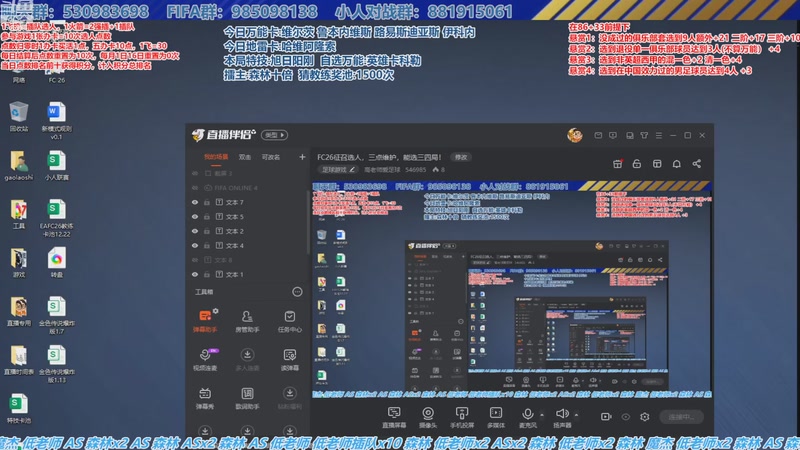Select 文本 2 source row

click(247, 231)
